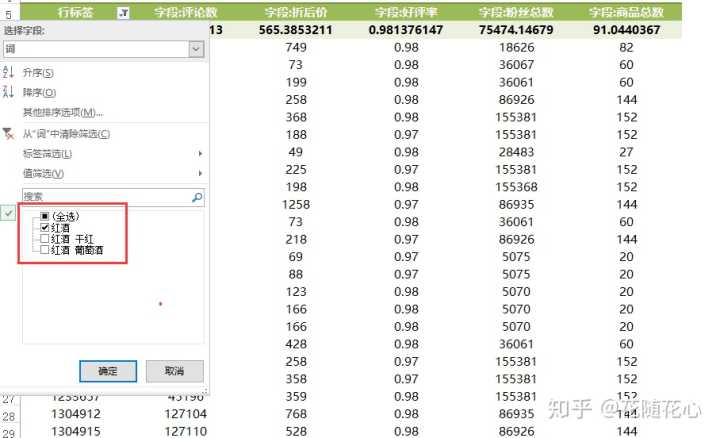Sort ascending with 升序(S)
This screenshot has width=720, height=438.
38,73
